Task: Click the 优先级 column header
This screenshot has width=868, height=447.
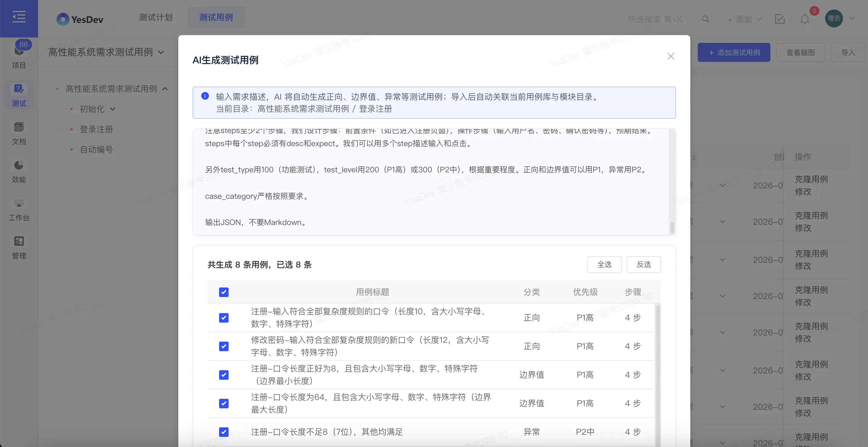Action: click(x=585, y=292)
